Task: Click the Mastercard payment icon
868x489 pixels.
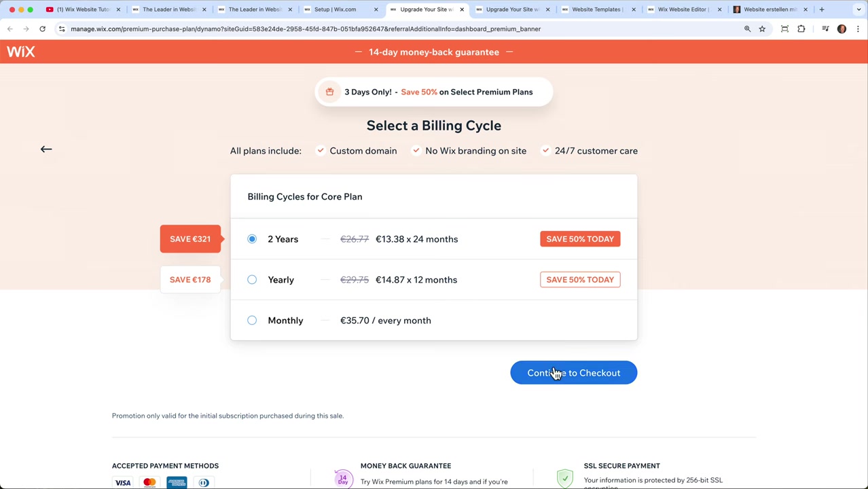Action: click(149, 483)
